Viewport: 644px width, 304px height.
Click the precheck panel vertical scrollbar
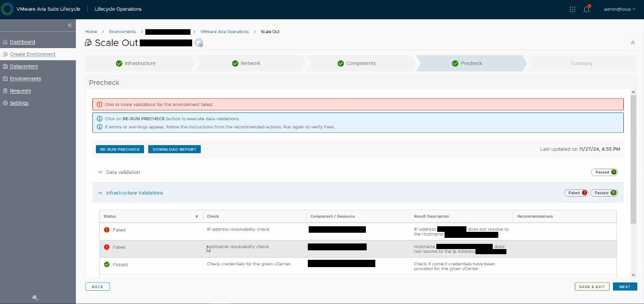[633, 159]
